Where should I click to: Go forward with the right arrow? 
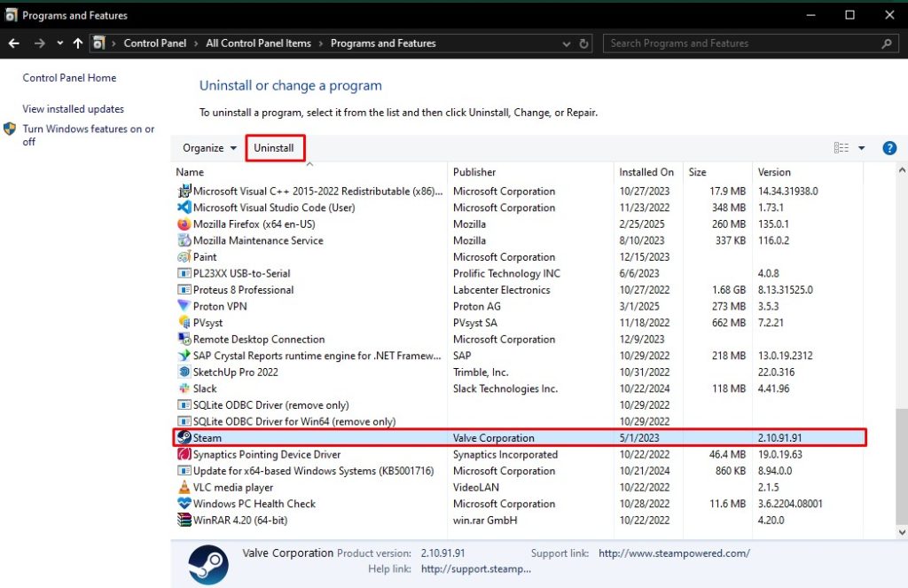(x=39, y=43)
